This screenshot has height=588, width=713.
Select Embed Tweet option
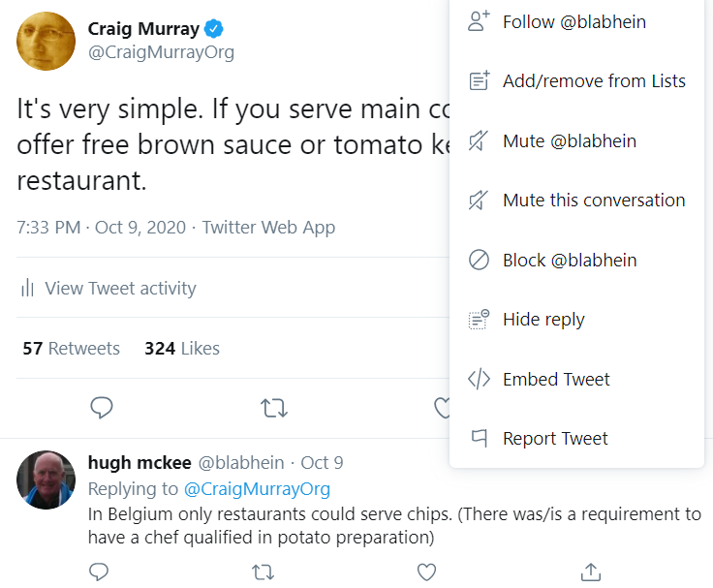coord(576,380)
